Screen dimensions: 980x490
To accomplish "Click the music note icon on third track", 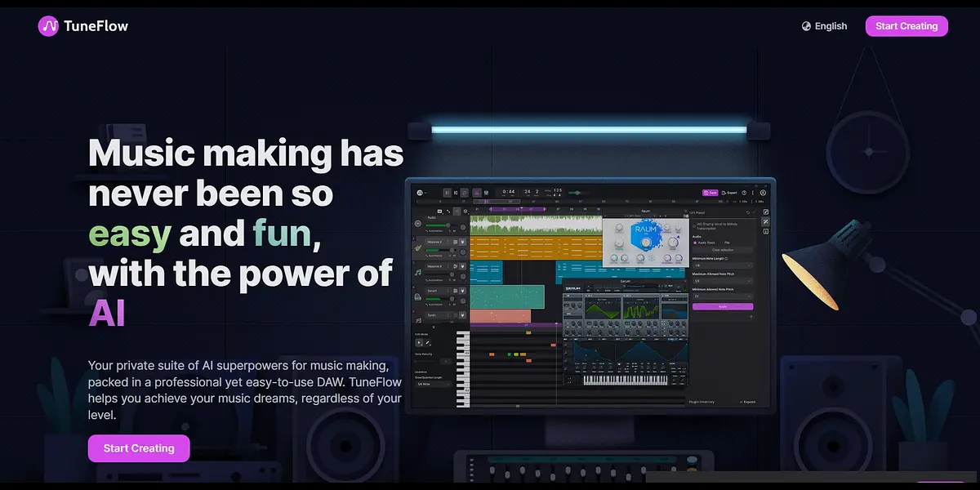I will point(418,270).
